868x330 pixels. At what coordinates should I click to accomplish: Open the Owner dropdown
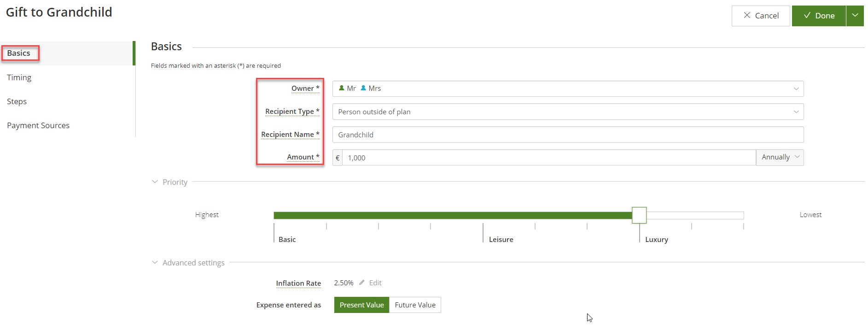[567, 88]
